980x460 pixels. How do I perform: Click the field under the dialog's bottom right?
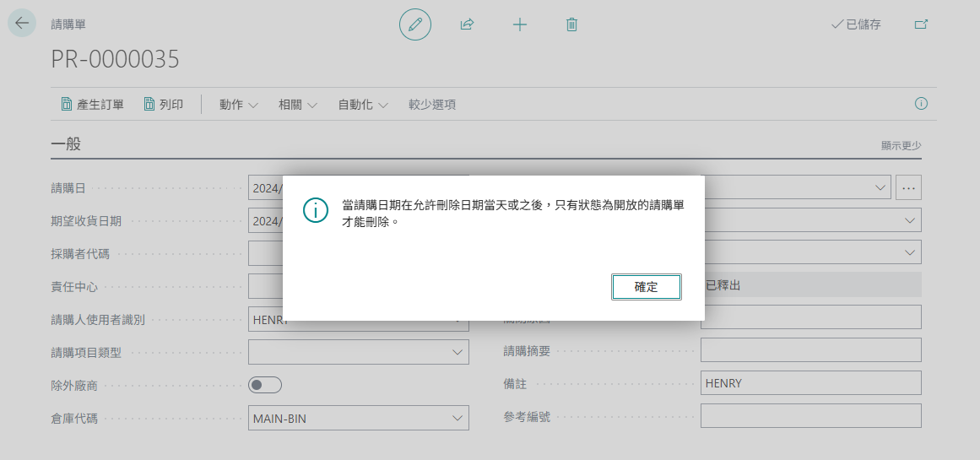810,317
